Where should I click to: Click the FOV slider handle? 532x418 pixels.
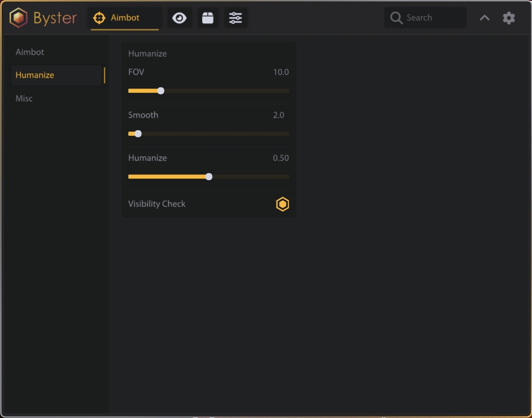pos(161,91)
